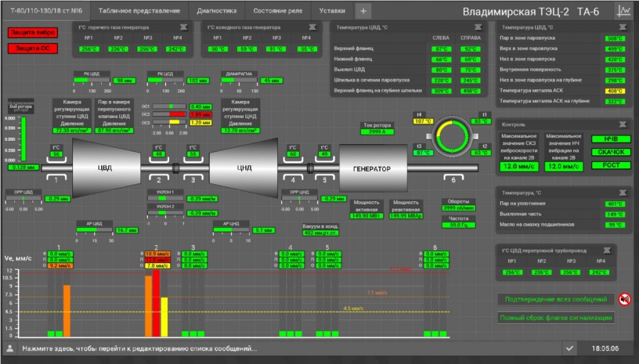This screenshot has height=364, width=639.
Task: Select bearing 4 bracket on shaft
Action: (293, 178)
